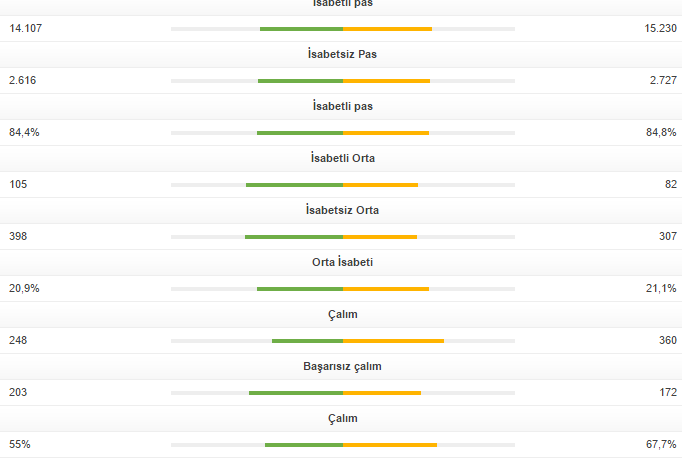This screenshot has width=682, height=470.
Task: Click the green bar in the İsabetsiz Pas row
Action: click(300, 81)
